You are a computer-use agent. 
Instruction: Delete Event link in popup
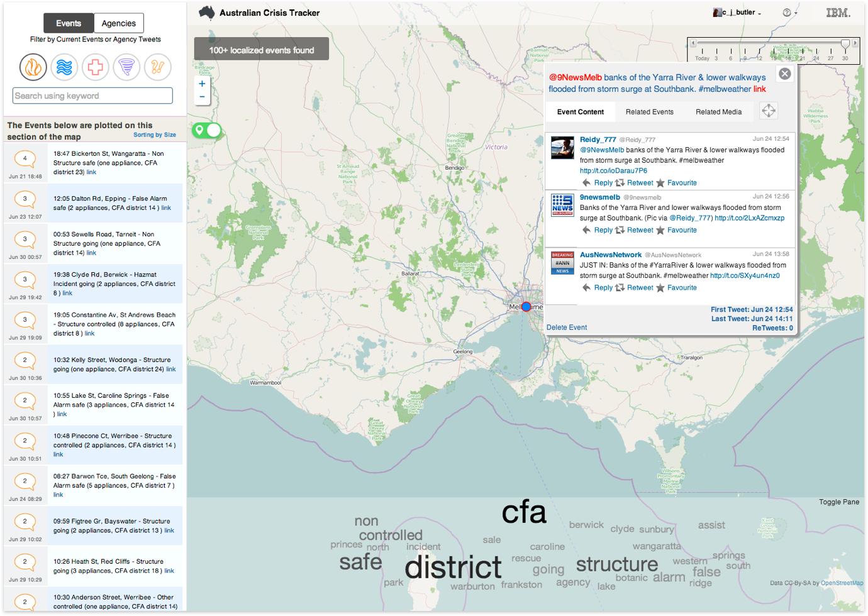coord(567,327)
